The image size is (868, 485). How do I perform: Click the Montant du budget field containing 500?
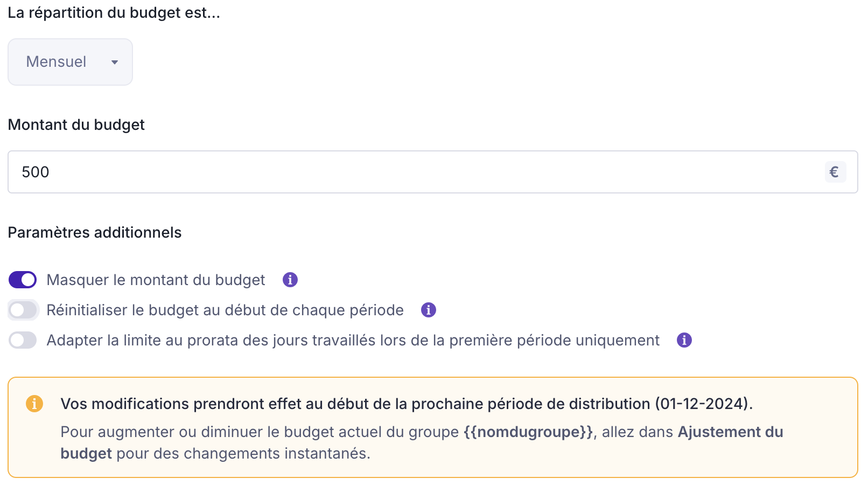click(x=415, y=172)
